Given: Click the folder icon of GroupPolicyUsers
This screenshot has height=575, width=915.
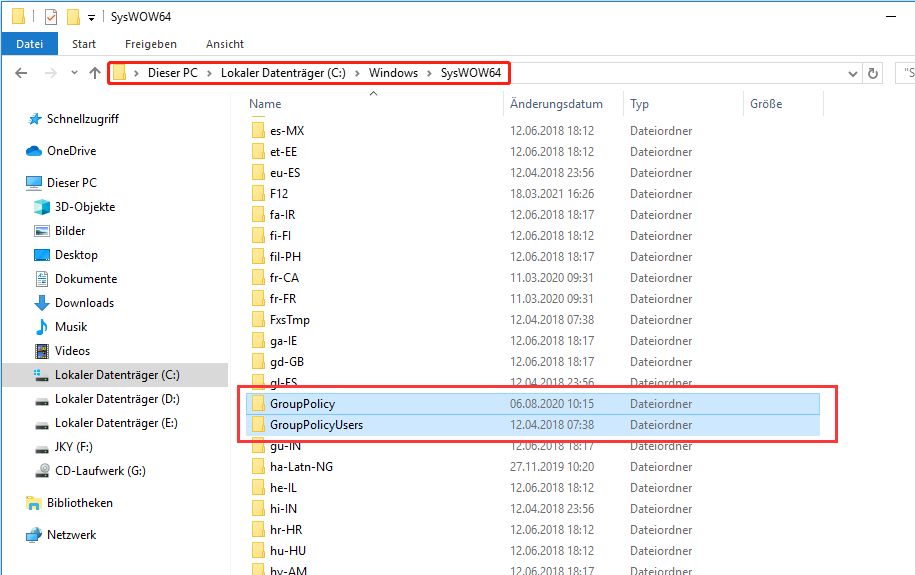Looking at the screenshot, I should [258, 424].
